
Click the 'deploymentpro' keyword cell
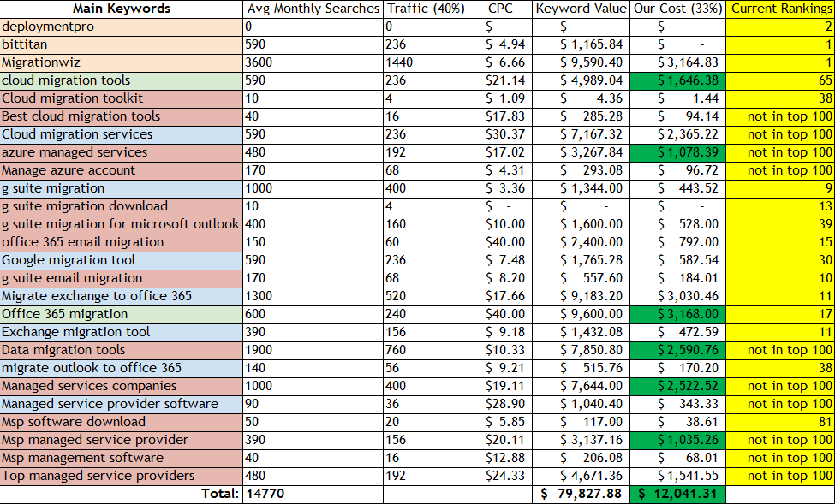[x=122, y=27]
